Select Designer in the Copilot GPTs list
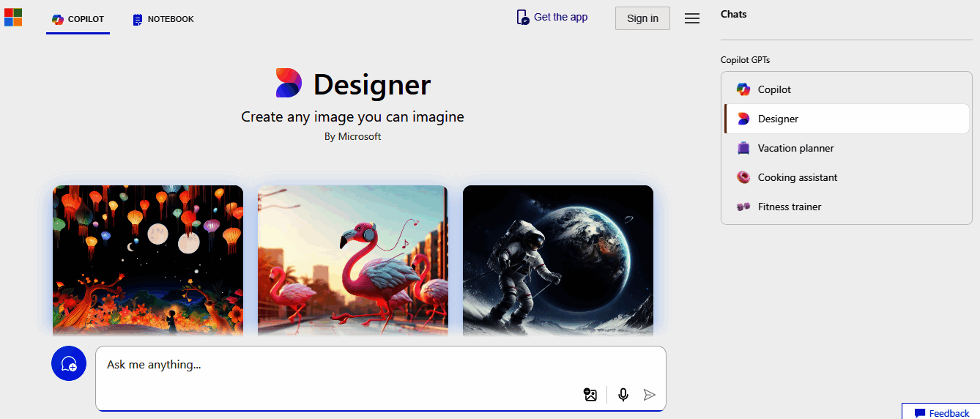Image resolution: width=980 pixels, height=419 pixels. pos(847,119)
